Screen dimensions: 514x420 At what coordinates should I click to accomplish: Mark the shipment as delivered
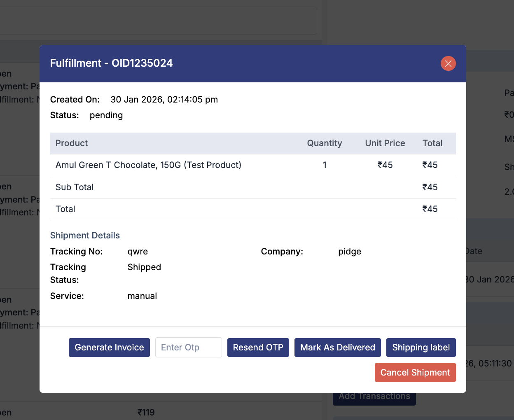tap(337, 348)
